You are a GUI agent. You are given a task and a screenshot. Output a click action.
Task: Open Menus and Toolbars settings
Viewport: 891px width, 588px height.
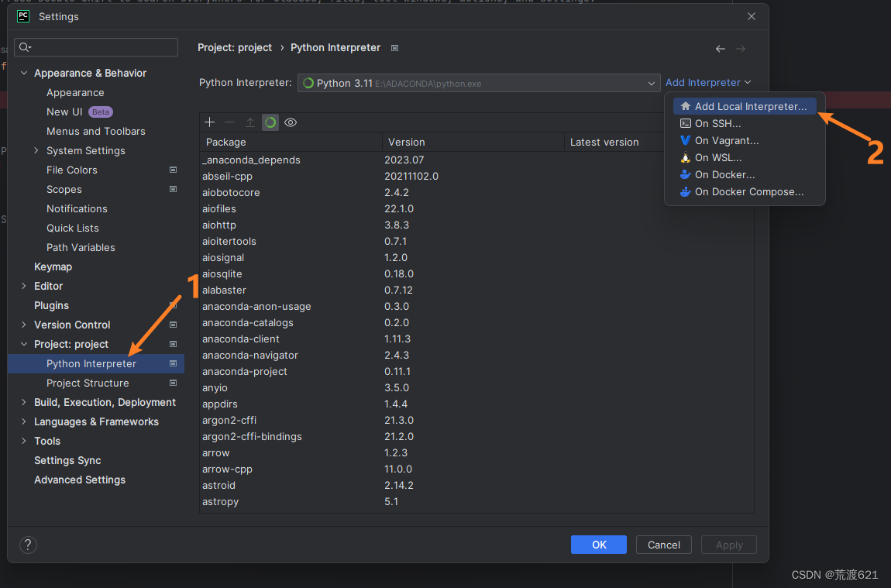click(x=96, y=131)
